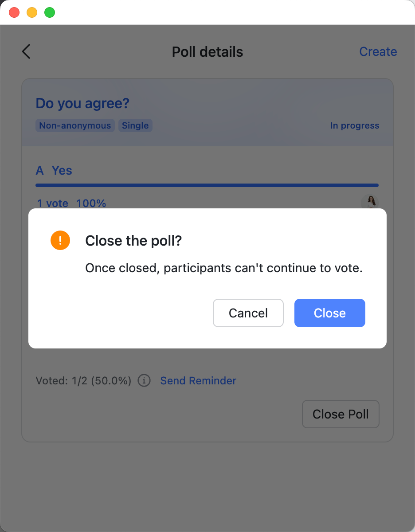Select the Non-anonymous tag

pyautogui.click(x=74, y=125)
